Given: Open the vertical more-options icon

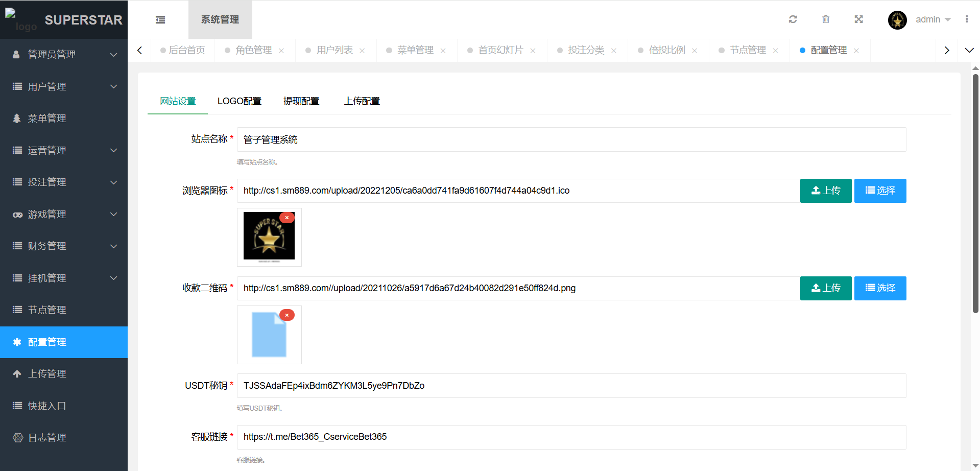Looking at the screenshot, I should [967, 19].
